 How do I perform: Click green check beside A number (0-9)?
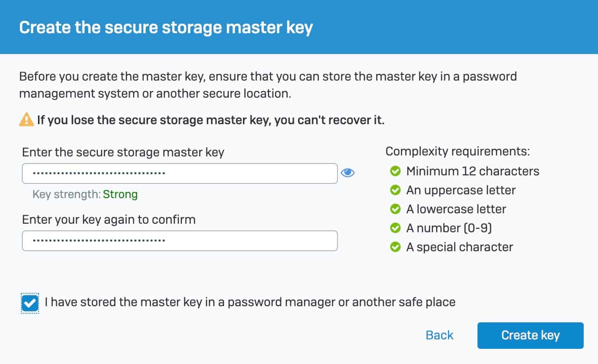click(x=395, y=228)
